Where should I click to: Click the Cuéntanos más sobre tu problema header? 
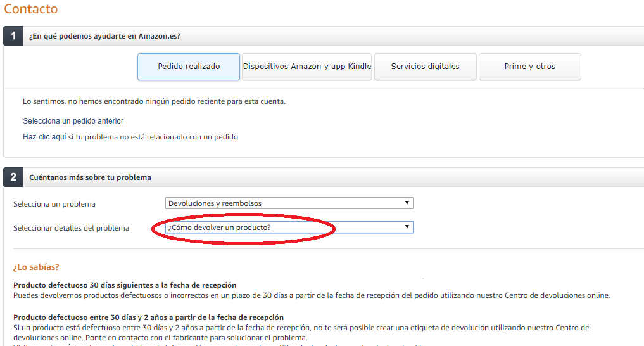90,177
